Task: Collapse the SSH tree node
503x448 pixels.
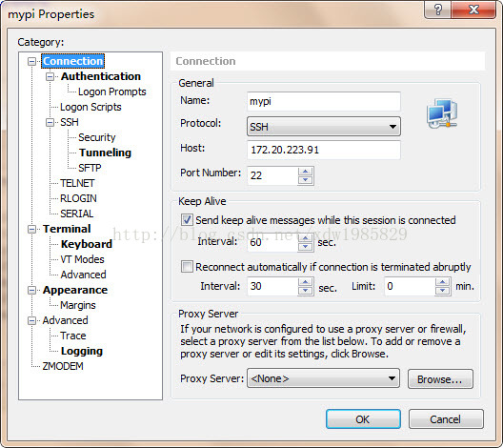Action: pyautogui.click(x=50, y=122)
